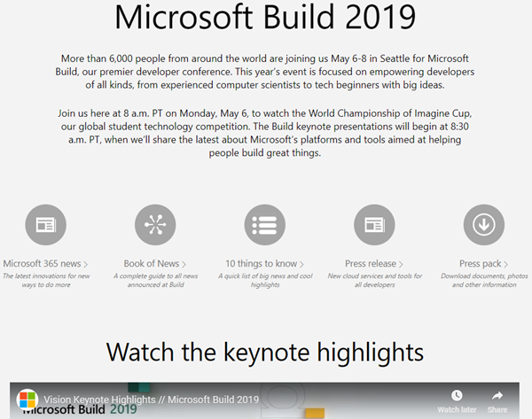
Task: Click the paragraph starting 'Join us here at 8 a.m.'
Action: pyautogui.click(x=265, y=133)
